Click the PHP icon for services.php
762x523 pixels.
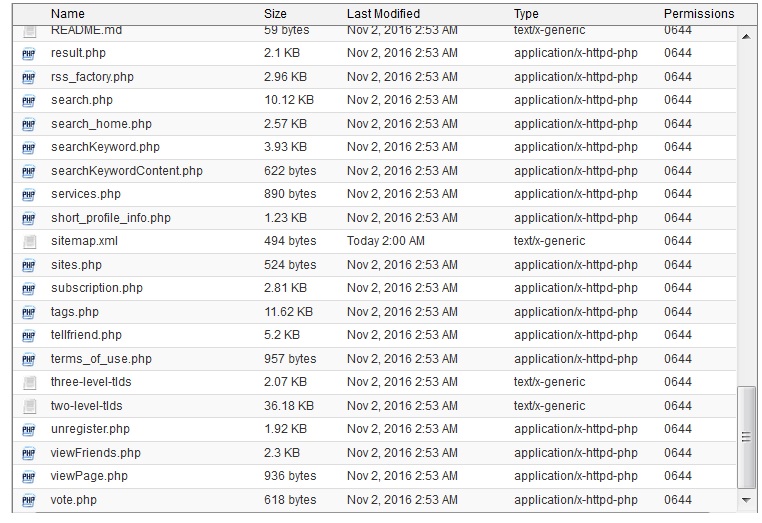coord(28,194)
